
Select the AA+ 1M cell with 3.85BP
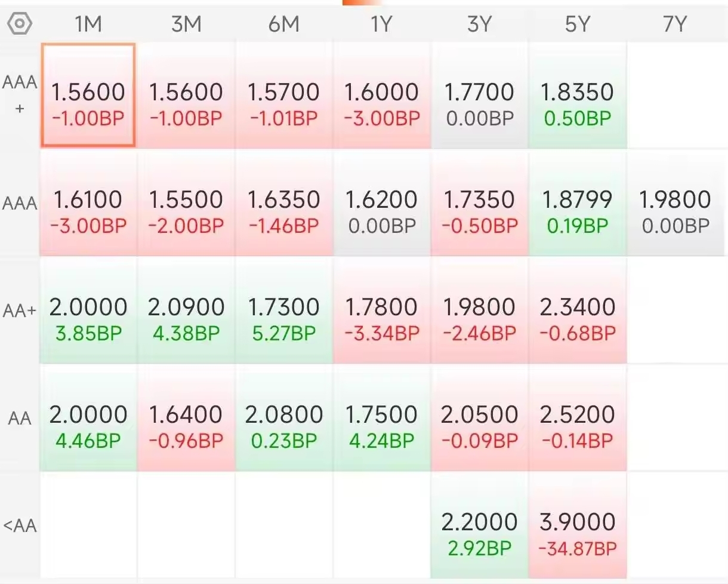[x=88, y=311]
